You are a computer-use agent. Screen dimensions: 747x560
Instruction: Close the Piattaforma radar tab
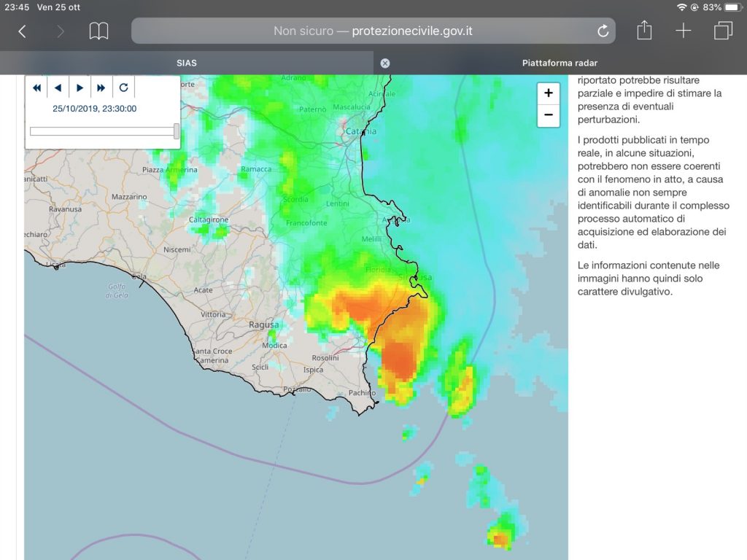click(x=385, y=63)
